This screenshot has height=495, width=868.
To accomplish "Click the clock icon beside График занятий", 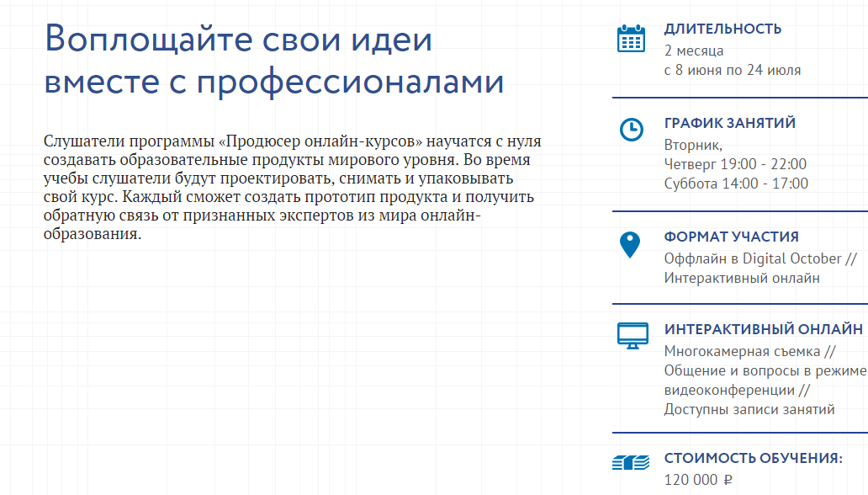I will pyautogui.click(x=630, y=129).
